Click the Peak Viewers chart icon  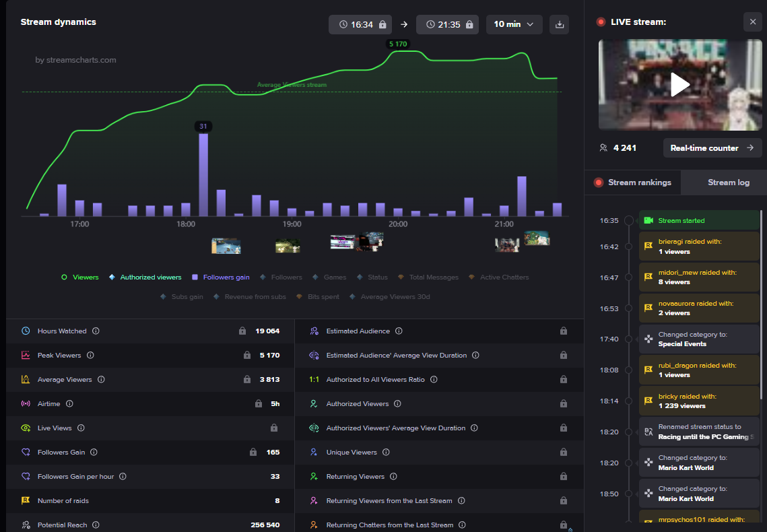[26, 356]
